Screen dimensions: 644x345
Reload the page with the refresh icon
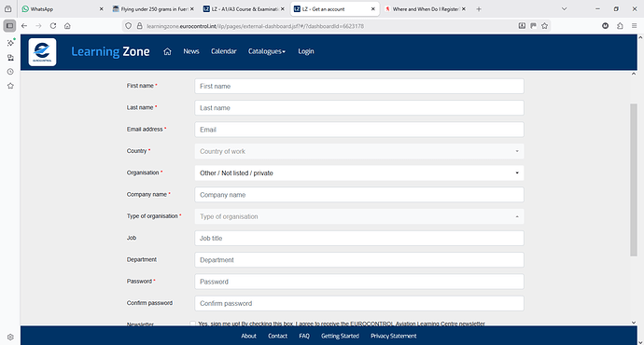[x=53, y=26]
